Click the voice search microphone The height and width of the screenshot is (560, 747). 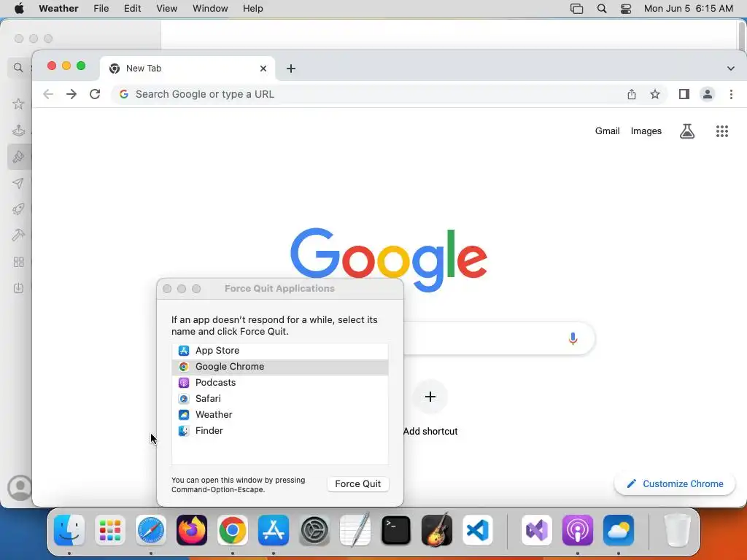573,338
